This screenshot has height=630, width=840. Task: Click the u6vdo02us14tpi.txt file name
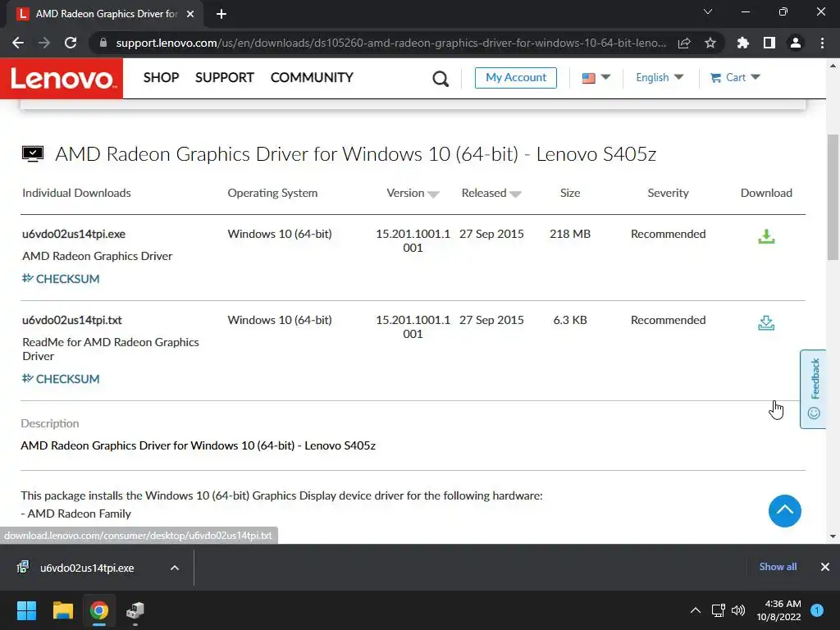pyautogui.click(x=72, y=321)
